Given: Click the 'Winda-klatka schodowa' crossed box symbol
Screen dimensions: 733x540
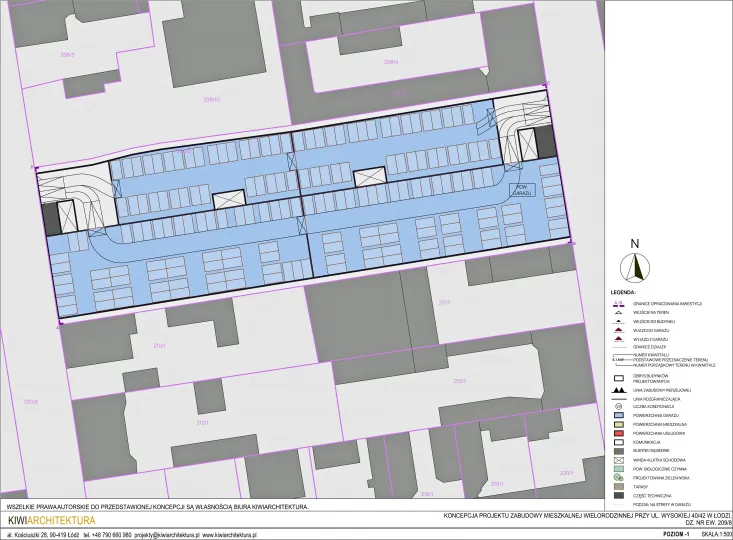Looking at the screenshot, I should tap(618, 459).
